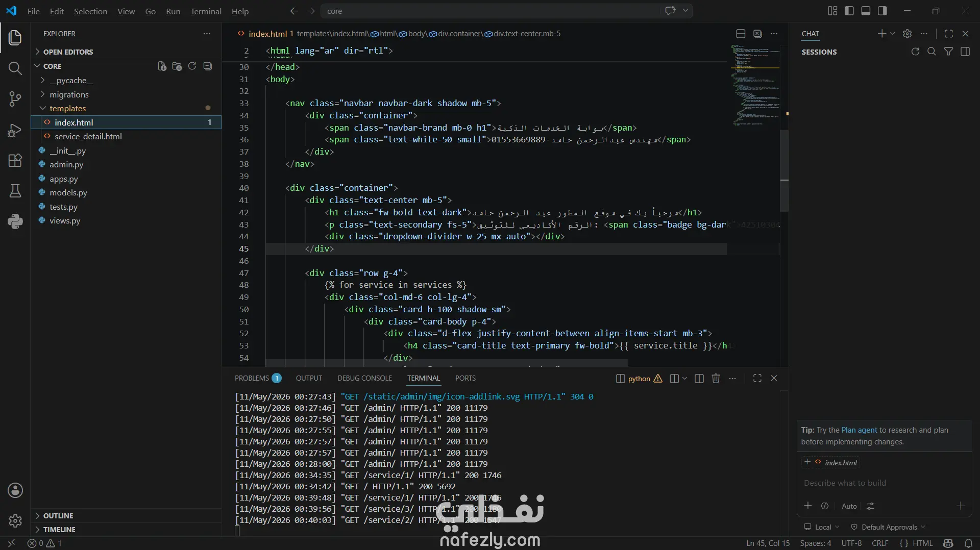Open editor more actions menu
This screenshot has height=550, width=980.
774,34
